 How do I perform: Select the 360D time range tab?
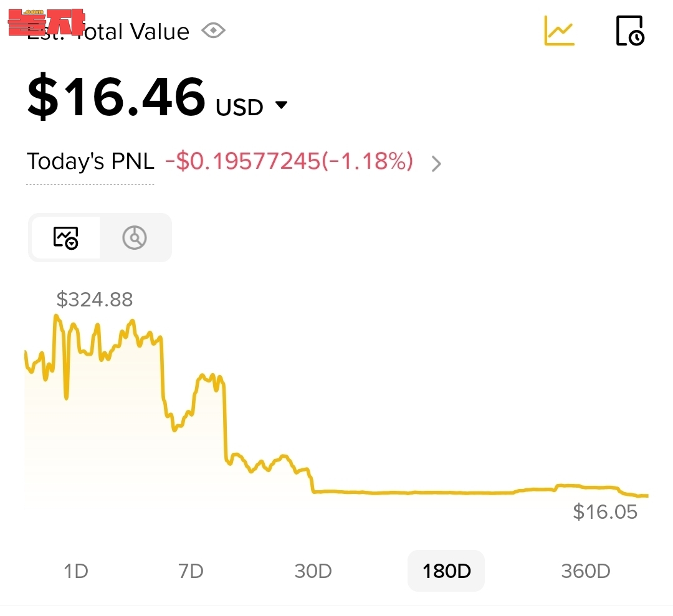pos(585,571)
